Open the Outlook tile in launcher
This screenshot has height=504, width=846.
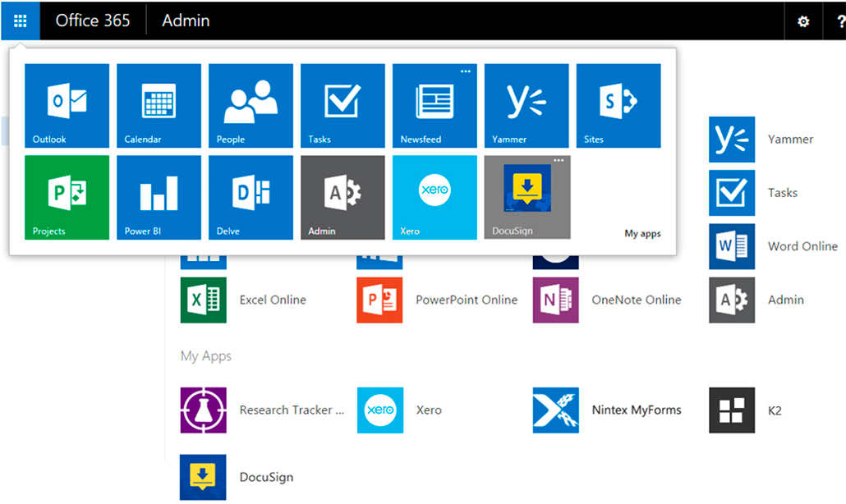tap(67, 106)
